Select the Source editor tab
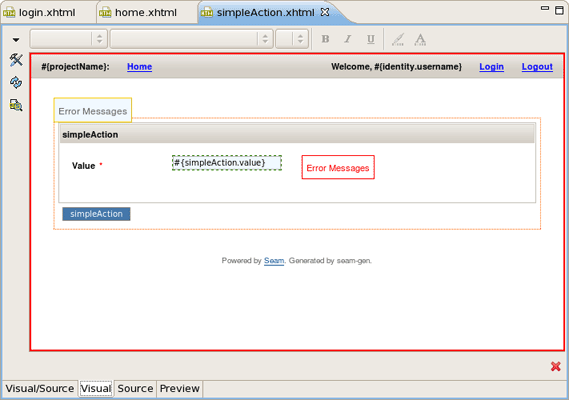The width and height of the screenshot is (569, 400). [135, 389]
